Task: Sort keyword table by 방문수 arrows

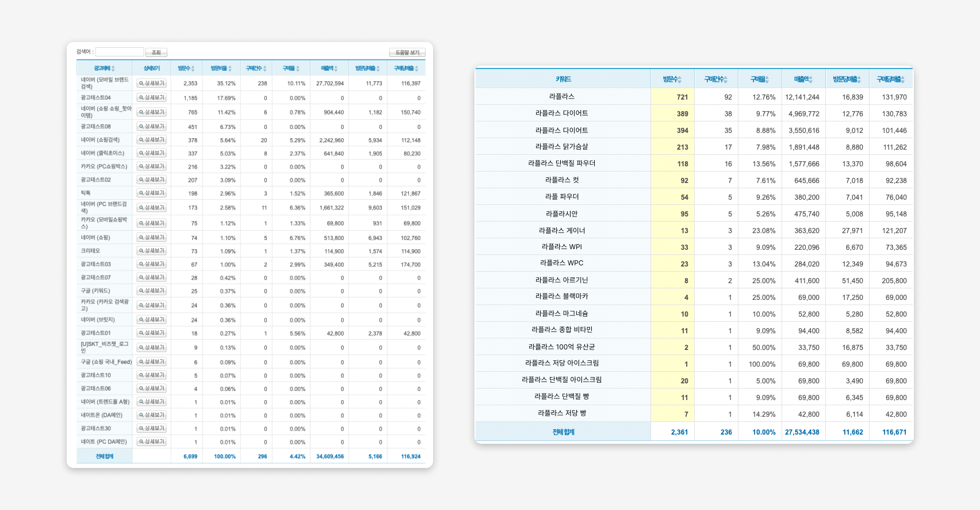Action: 679,79
